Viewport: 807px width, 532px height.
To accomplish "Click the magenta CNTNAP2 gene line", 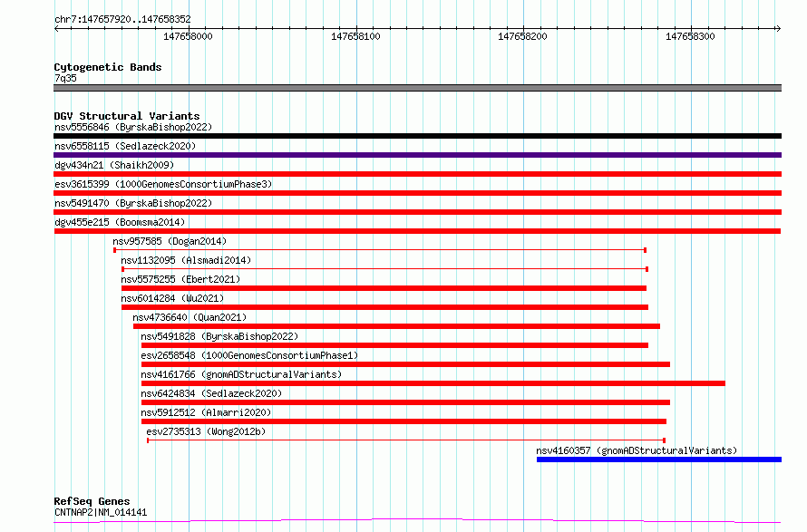I will pos(417,521).
